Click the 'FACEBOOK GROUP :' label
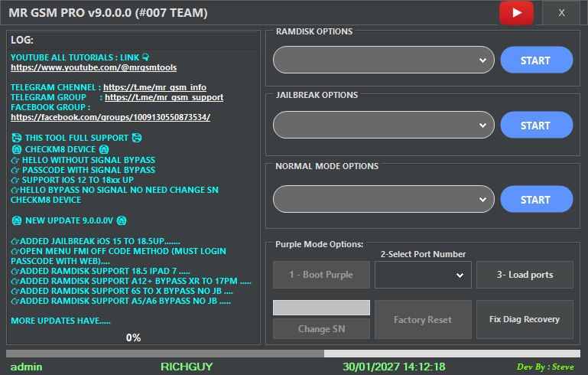The width and height of the screenshot is (588, 375). click(50, 107)
